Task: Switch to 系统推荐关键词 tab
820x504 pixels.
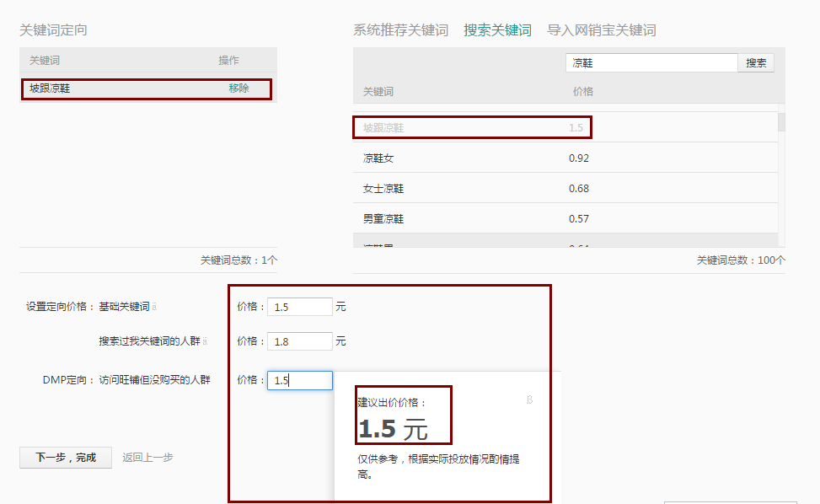Action: (400, 30)
